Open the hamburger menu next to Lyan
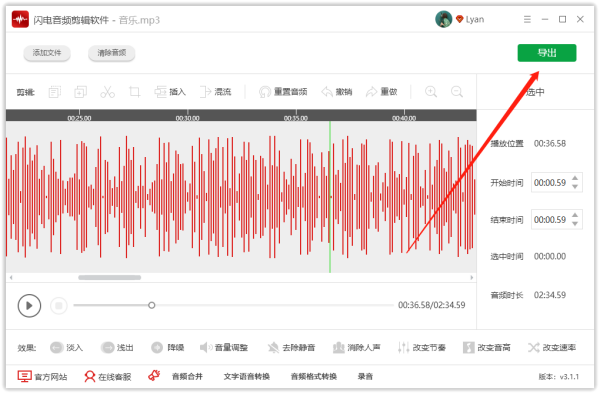Screen dimensions: 600x394 pos(527,19)
